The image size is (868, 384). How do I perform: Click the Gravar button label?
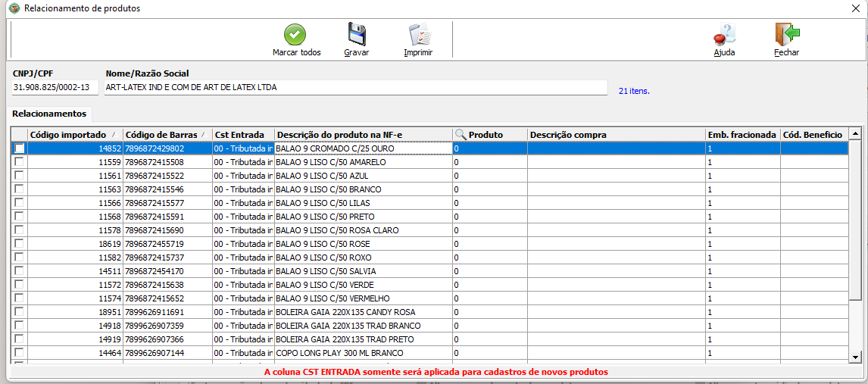357,52
